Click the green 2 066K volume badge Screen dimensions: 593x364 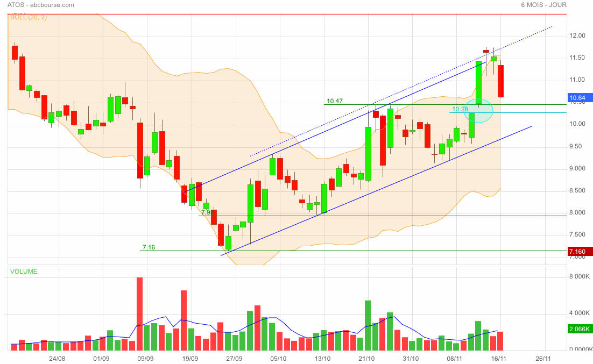pyautogui.click(x=580, y=329)
